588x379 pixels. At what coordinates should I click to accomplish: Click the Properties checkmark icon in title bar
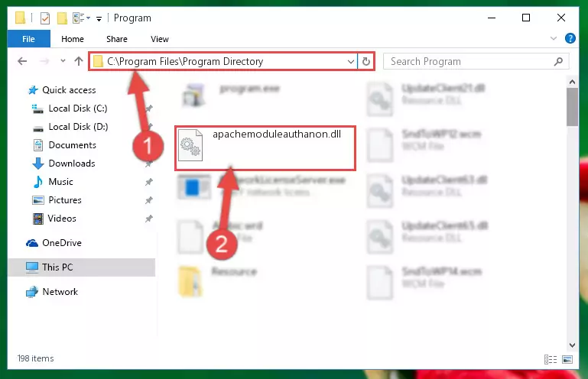point(45,18)
